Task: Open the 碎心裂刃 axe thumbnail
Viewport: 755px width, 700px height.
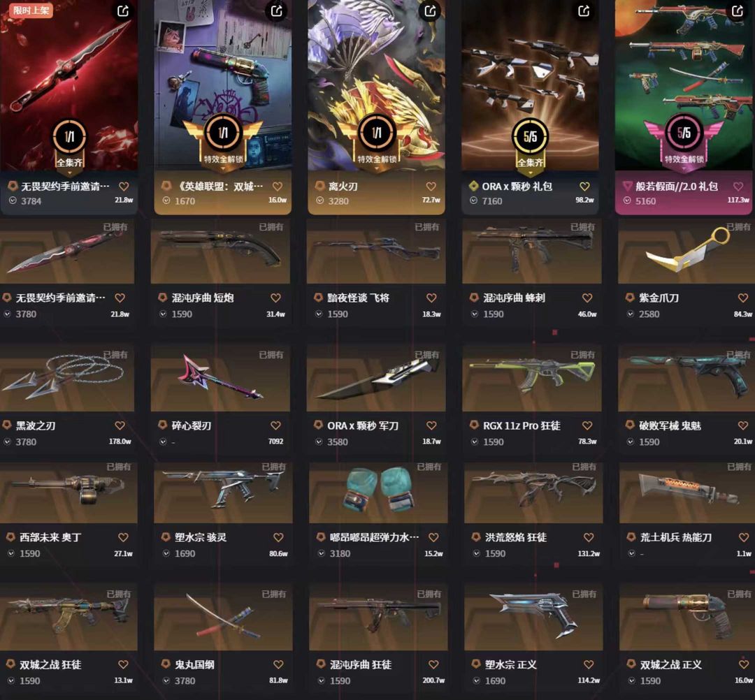Action: (x=220, y=378)
